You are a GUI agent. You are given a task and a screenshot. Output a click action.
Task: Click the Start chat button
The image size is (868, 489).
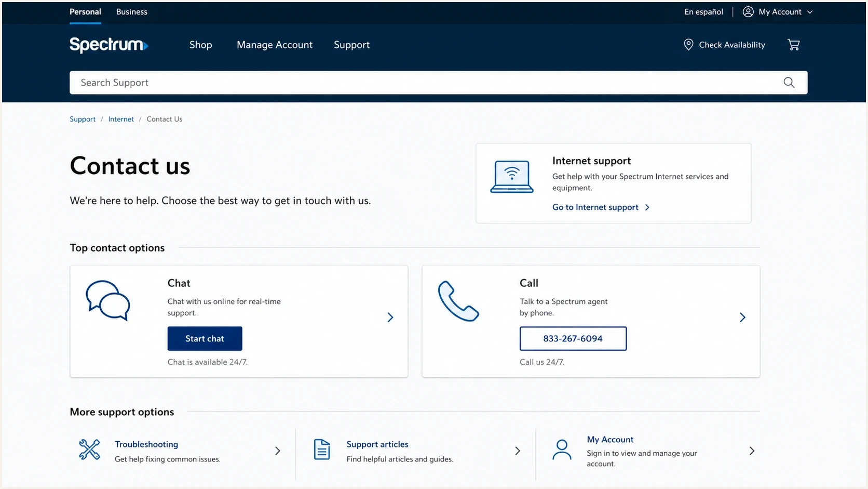205,338
